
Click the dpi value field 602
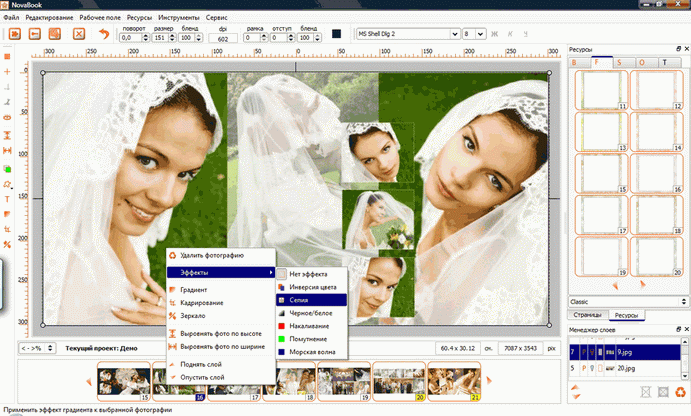point(223,39)
